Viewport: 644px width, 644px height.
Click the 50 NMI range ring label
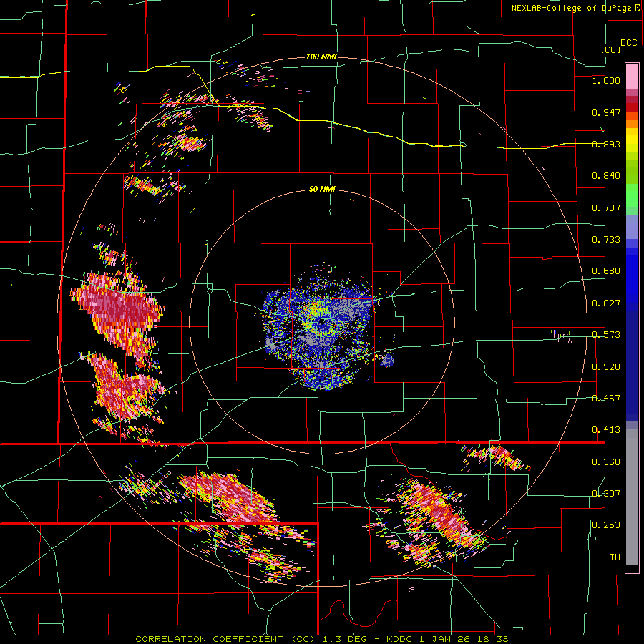pyautogui.click(x=322, y=190)
